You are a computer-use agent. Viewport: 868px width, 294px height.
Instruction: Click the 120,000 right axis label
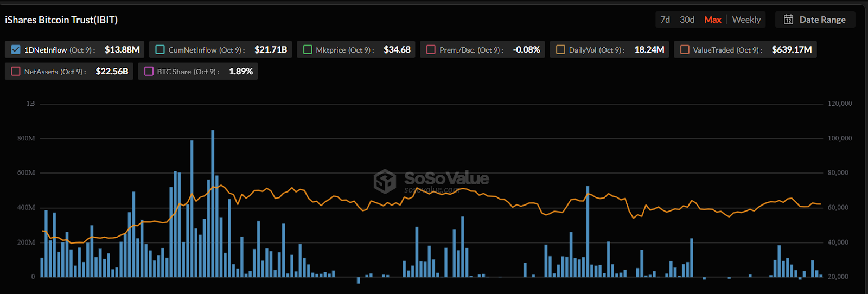click(839, 104)
